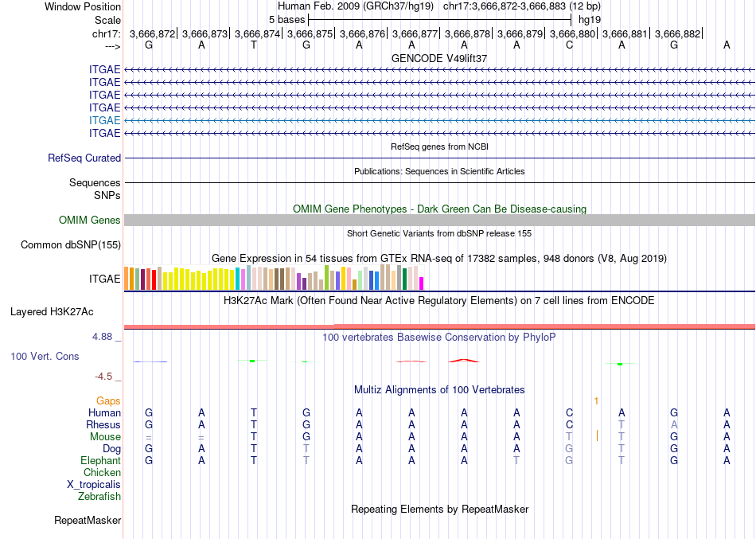
Task: Click base C in the Human alignment row
Action: pos(570,412)
